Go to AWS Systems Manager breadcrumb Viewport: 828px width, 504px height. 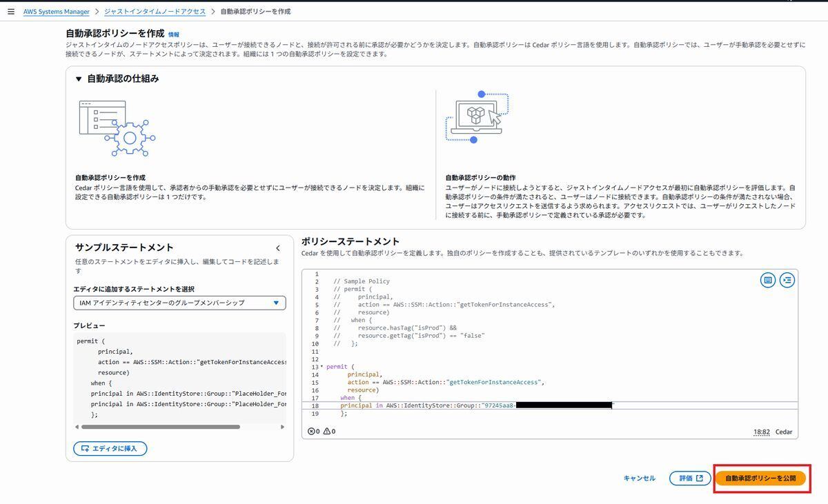57,12
